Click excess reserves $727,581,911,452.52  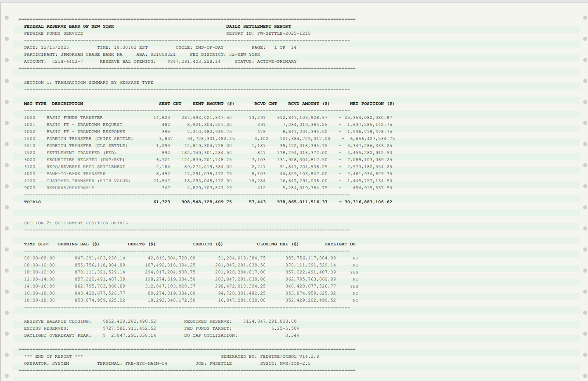pos(129,328)
